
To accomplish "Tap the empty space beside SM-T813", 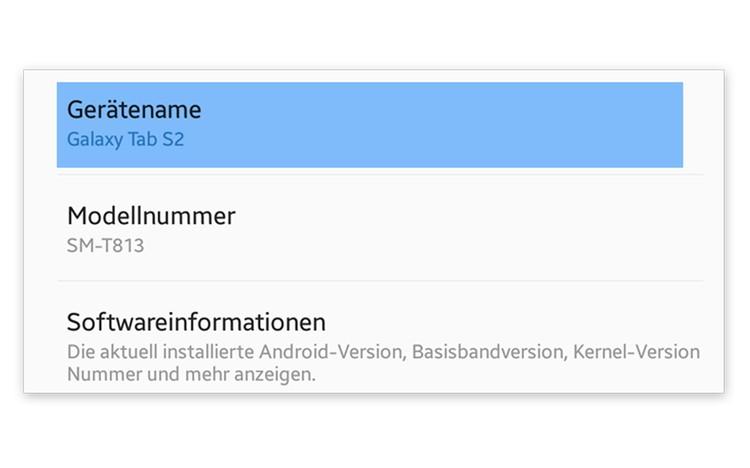I will click(400, 244).
